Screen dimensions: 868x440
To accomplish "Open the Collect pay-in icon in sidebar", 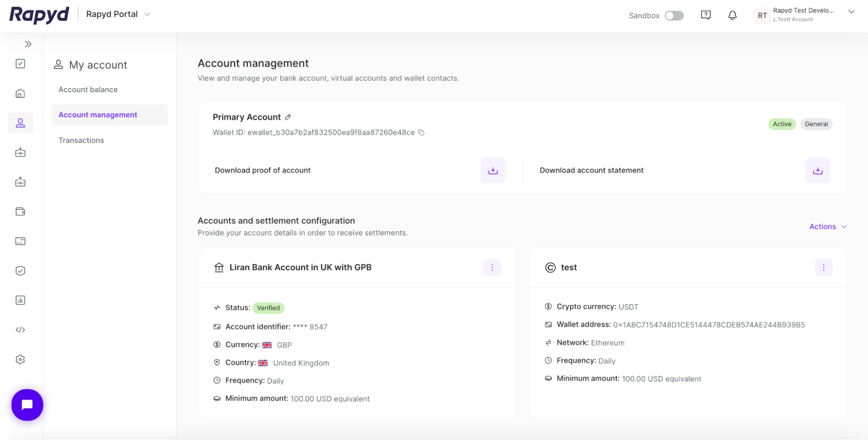I will pos(20,152).
